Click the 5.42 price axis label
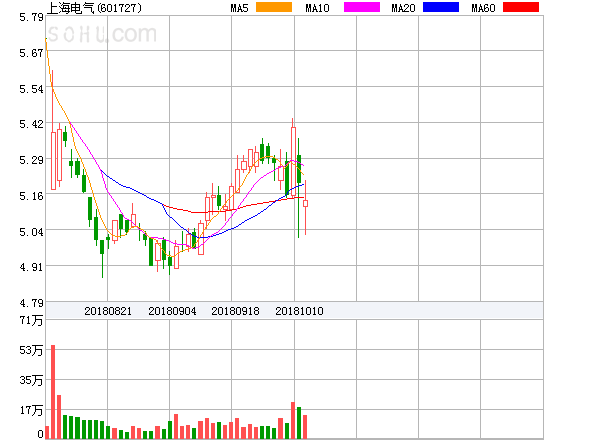600x440 pixels. click(x=31, y=124)
